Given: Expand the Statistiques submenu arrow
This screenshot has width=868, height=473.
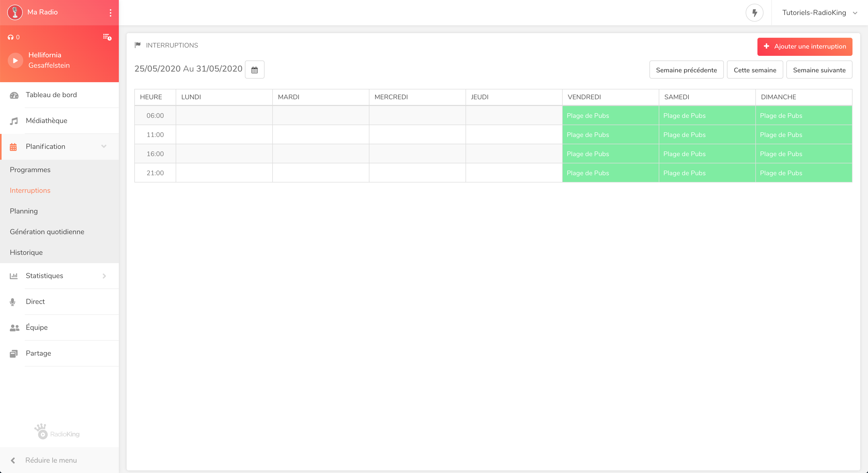Looking at the screenshot, I should 104,276.
